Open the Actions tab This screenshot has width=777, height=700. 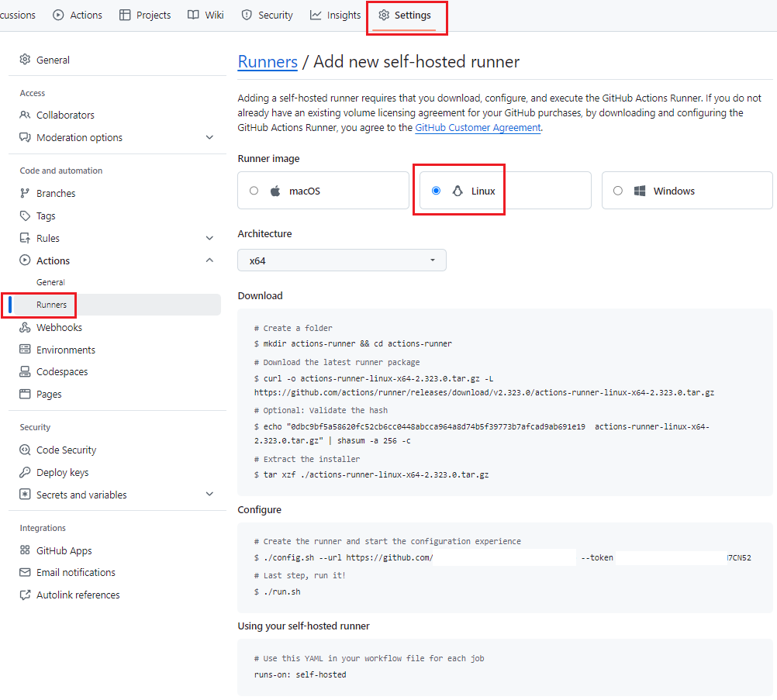(78, 16)
